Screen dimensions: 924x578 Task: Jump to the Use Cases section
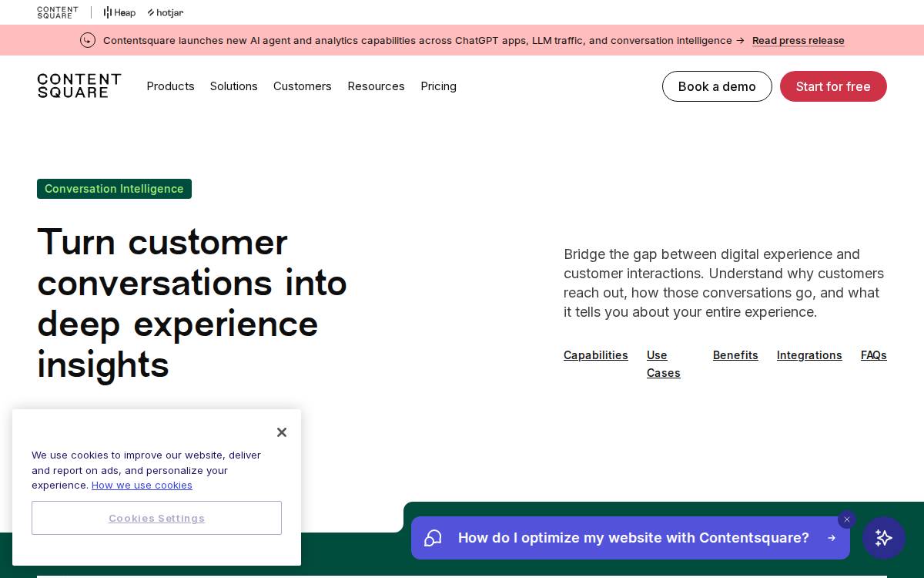[x=663, y=364]
